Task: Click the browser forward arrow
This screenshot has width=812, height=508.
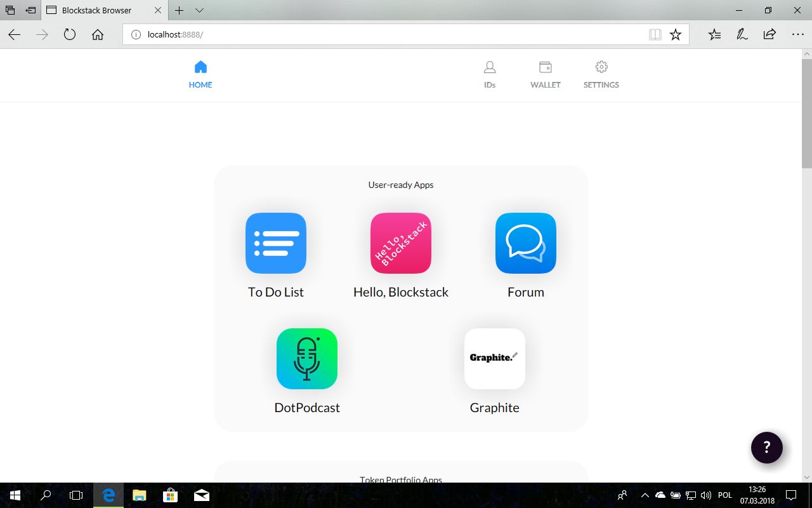Action: [43, 35]
